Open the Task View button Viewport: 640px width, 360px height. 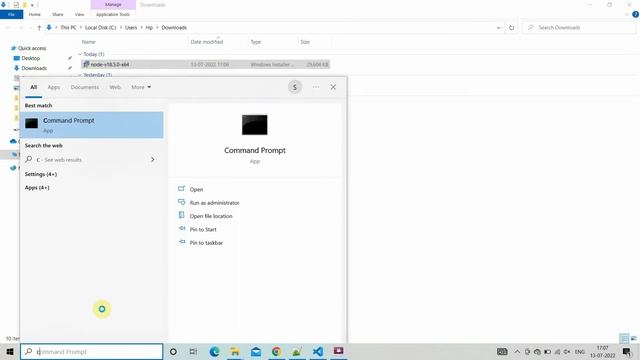pyautogui.click(x=193, y=351)
